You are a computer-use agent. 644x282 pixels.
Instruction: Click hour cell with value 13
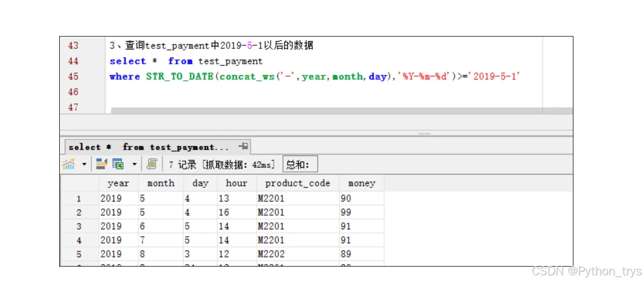point(236,199)
